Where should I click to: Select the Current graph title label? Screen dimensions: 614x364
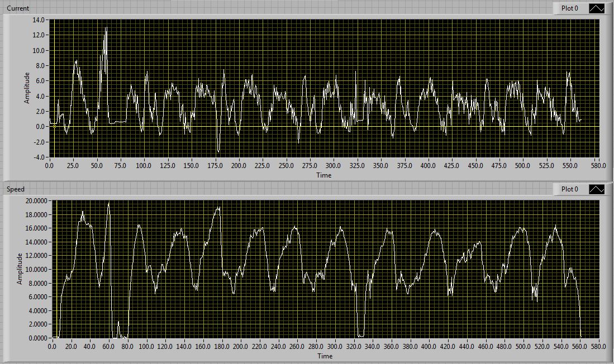point(18,8)
